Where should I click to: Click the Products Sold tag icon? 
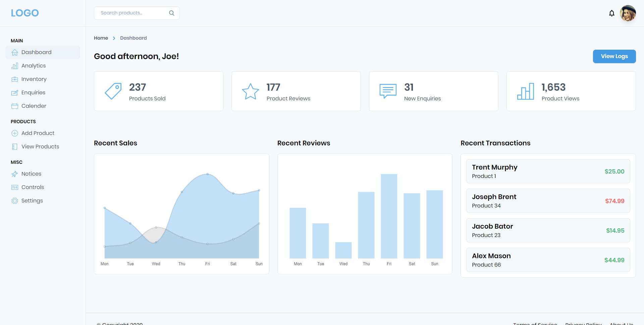point(113,91)
